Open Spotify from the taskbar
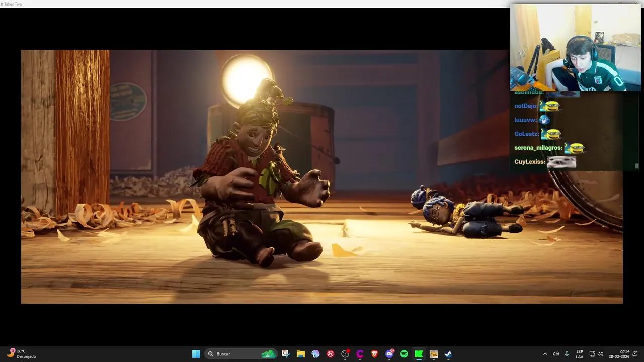 coord(404,354)
